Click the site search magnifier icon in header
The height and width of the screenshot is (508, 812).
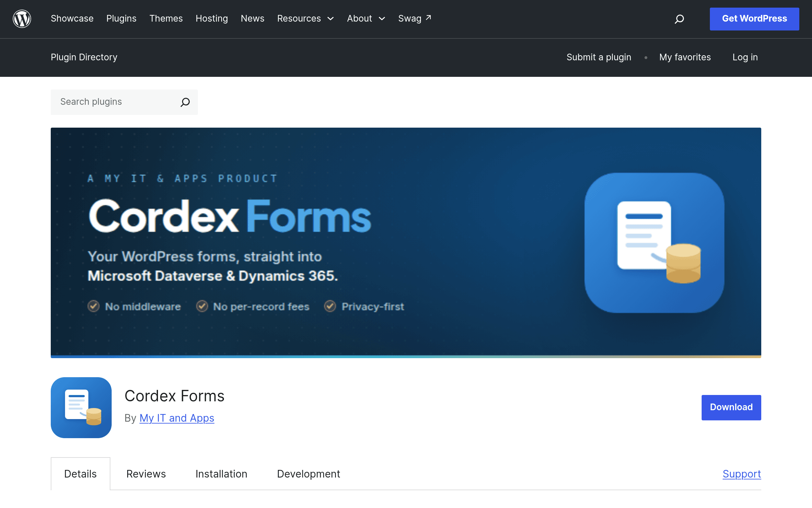pos(679,19)
